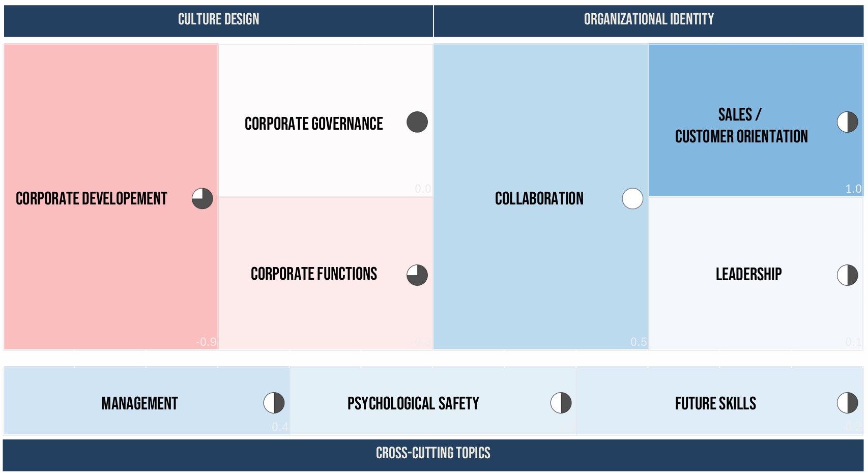Click the Management label text
The image size is (868, 473).
tap(139, 404)
